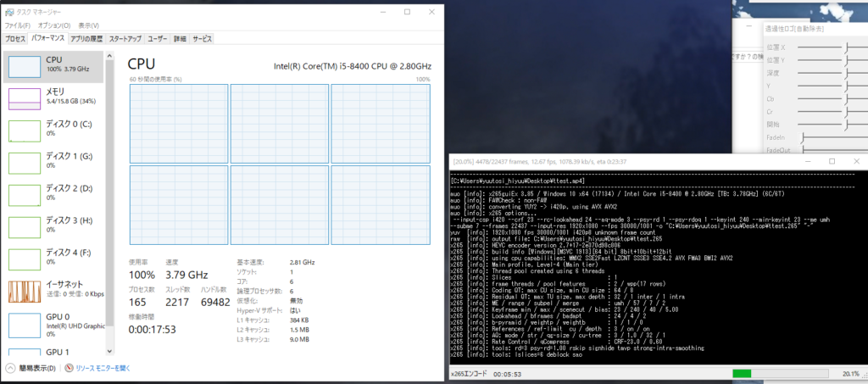Screen dimensions: 868x384
Task: Select メモリ in the performance sidebar
Action: [53, 99]
